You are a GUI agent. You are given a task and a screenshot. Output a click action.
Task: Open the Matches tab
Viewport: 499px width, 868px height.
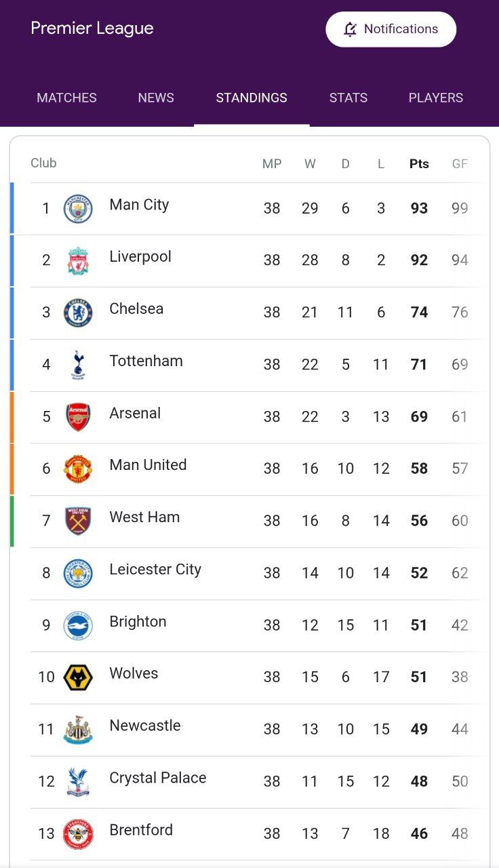coord(66,98)
